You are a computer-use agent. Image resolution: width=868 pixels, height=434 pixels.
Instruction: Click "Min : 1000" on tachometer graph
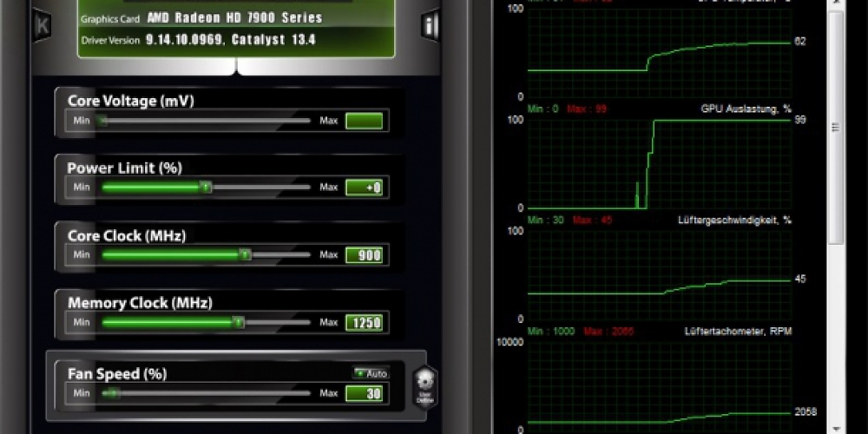click(x=551, y=332)
